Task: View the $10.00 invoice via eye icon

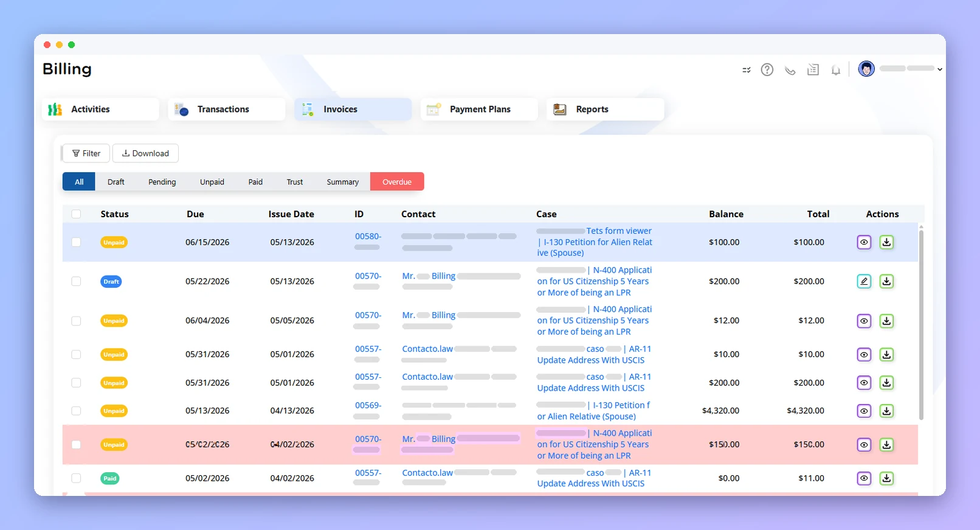Action: (x=864, y=354)
